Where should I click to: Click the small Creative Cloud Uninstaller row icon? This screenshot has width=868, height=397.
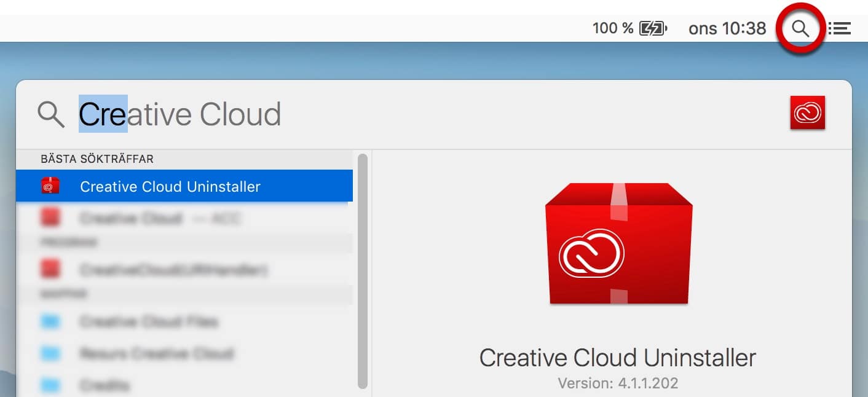(x=50, y=186)
